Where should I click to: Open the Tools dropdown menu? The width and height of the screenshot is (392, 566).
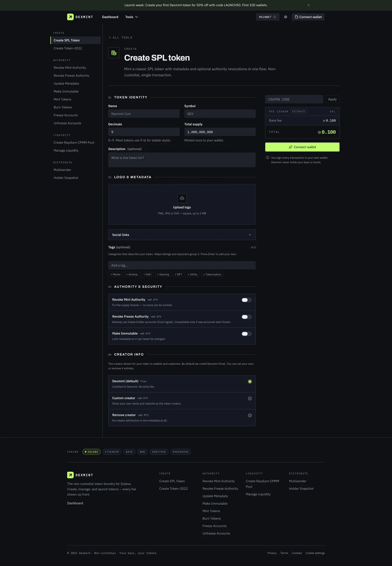(131, 17)
